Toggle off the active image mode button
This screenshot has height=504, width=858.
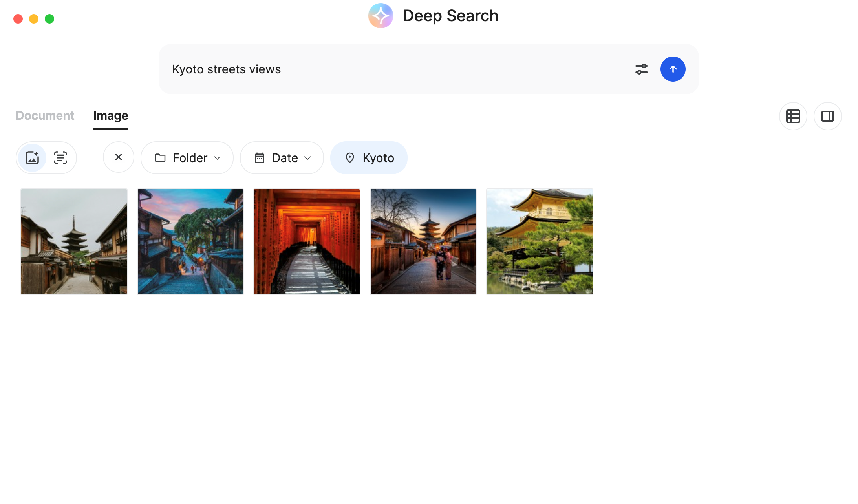[33, 158]
